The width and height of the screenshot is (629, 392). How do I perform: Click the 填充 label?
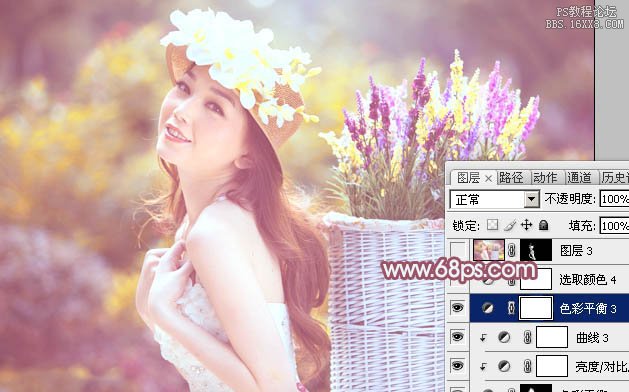pos(582,226)
